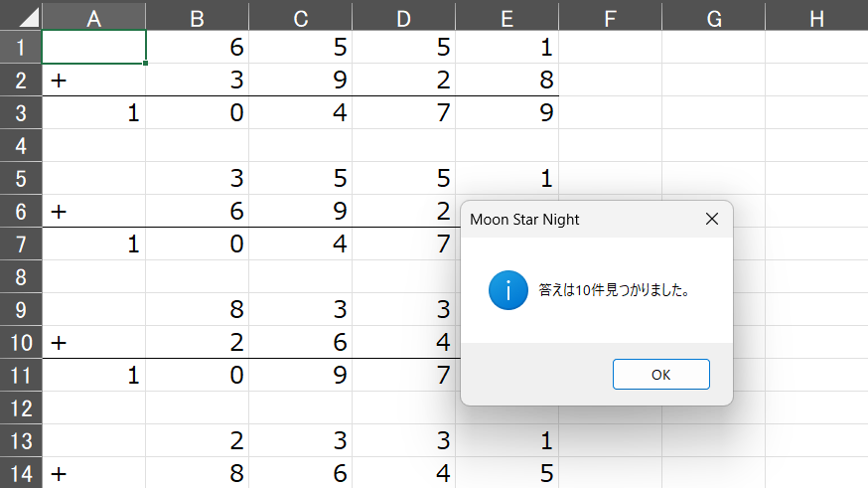Click the blue information icon in dialog
The height and width of the screenshot is (488, 868).
(x=508, y=290)
